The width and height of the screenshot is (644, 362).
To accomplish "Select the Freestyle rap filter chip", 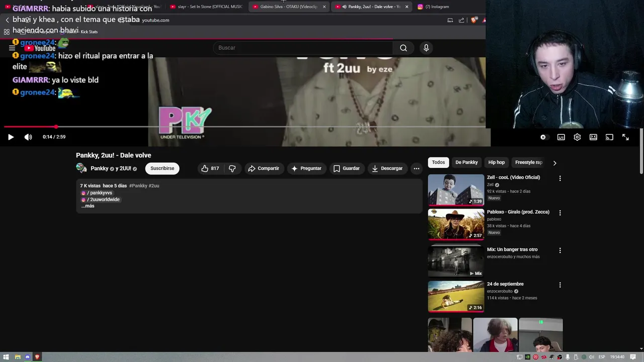I will coord(529,162).
